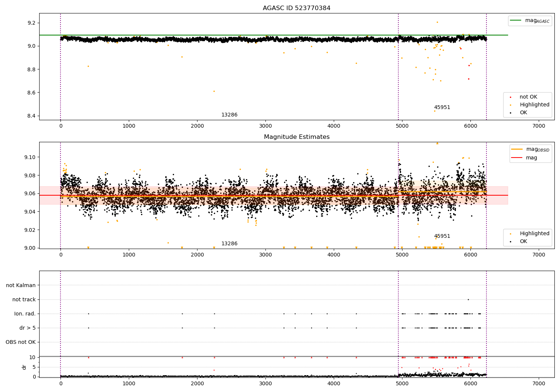Viewport: 560px width, 392px height.
Task: Click the 13286 annotation in the top plot
Action: (229, 115)
